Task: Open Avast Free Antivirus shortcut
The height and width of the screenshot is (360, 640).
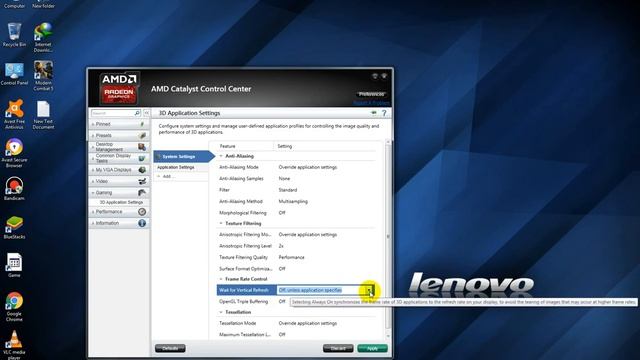Action: pyautogui.click(x=14, y=114)
